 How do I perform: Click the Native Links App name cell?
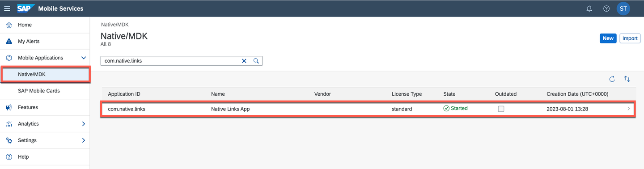tap(230, 109)
